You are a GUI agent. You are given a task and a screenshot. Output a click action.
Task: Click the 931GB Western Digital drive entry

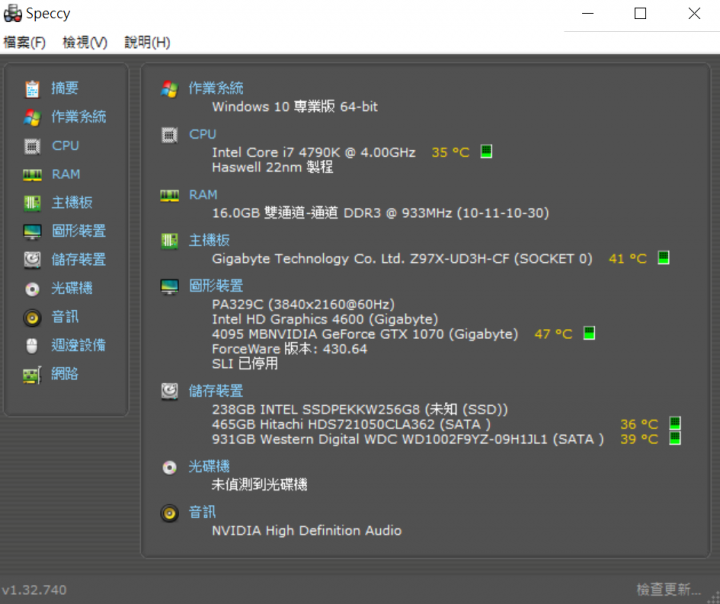(408, 439)
